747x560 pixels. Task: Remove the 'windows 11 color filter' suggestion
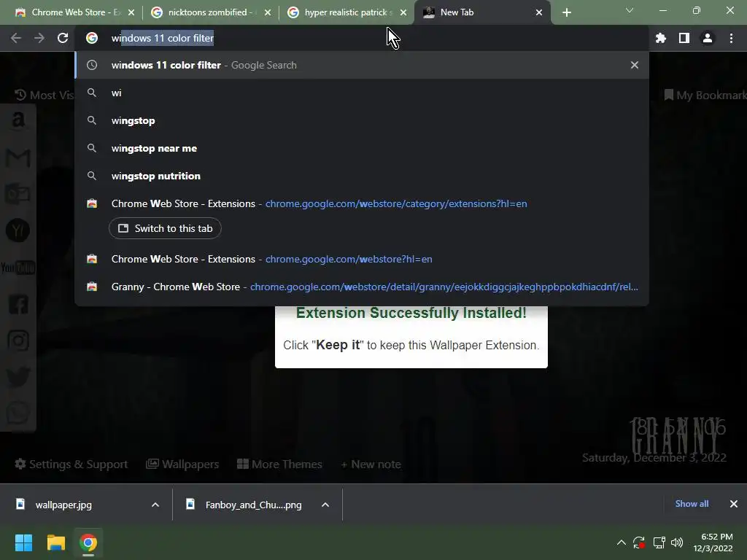pyautogui.click(x=635, y=65)
